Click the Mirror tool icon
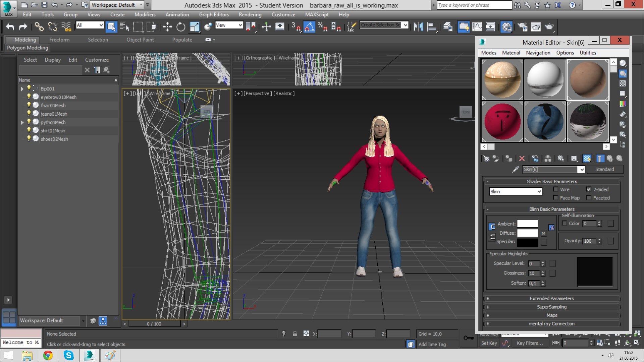Viewport: 644px width, 362px height. 418,27
